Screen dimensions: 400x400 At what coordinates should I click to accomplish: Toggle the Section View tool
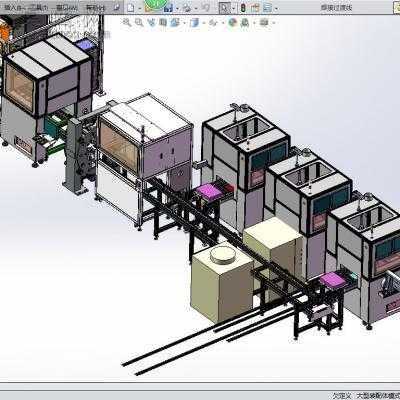tap(163, 22)
